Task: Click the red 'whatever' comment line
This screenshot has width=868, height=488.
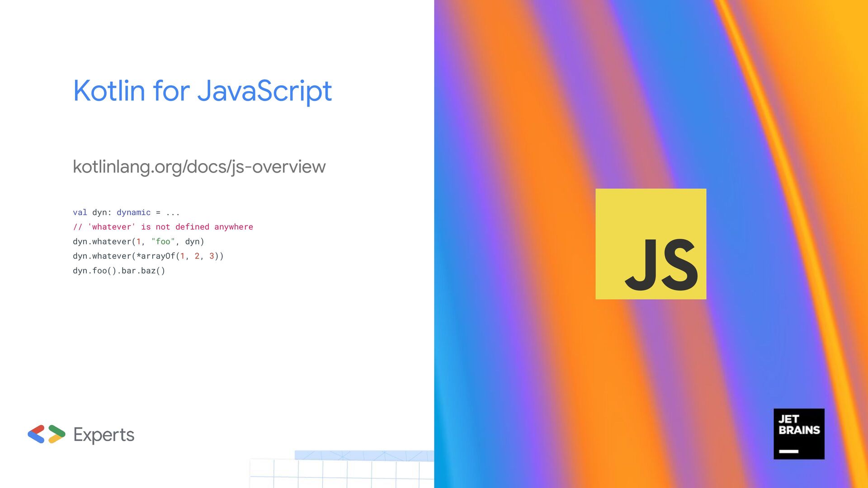Action: point(163,227)
